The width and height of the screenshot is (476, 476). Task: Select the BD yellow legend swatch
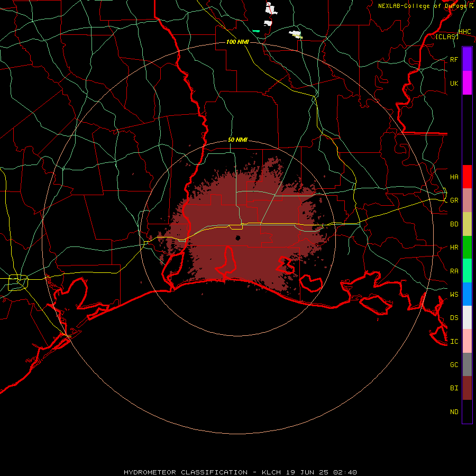(467, 224)
